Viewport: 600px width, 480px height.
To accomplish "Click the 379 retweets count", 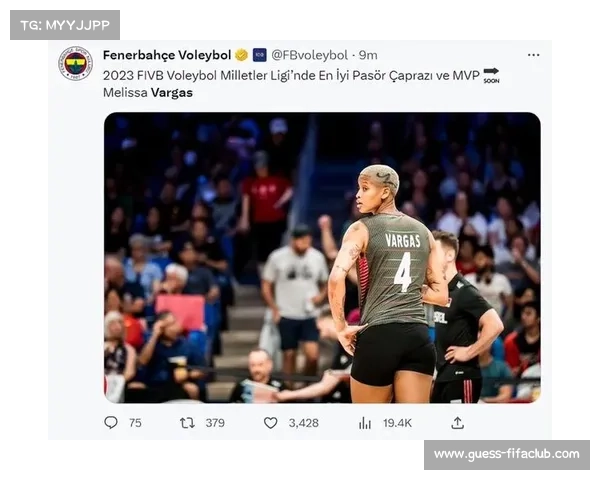I will pos(215,423).
